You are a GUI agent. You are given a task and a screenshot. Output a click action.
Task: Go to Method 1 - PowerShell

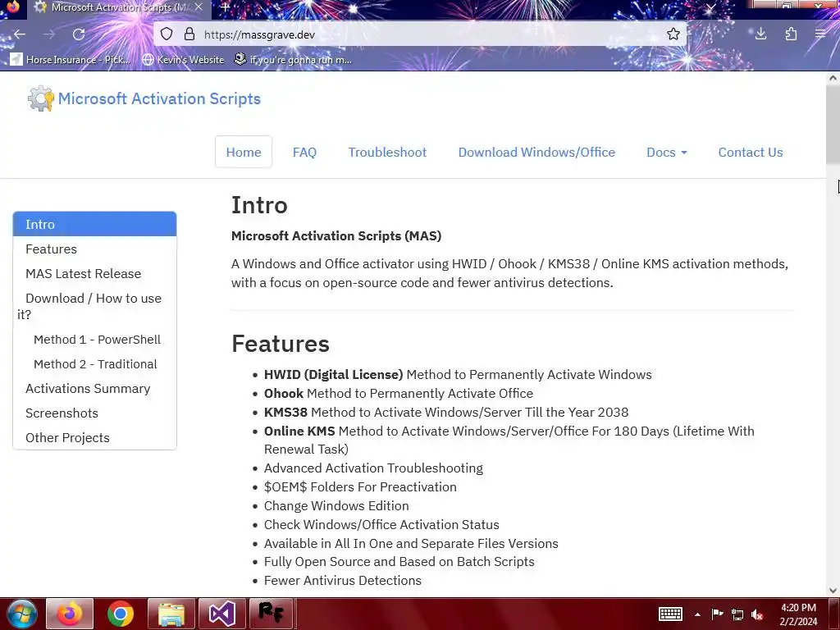tap(97, 340)
